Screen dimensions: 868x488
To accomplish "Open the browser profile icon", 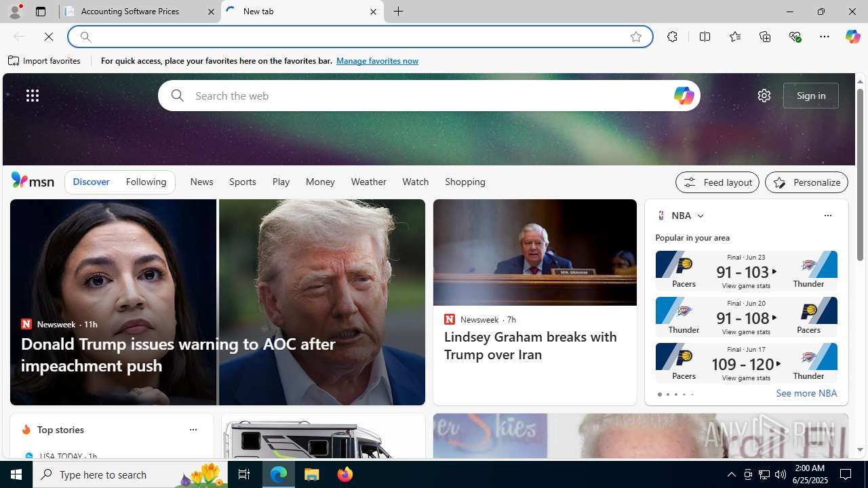I will [14, 12].
